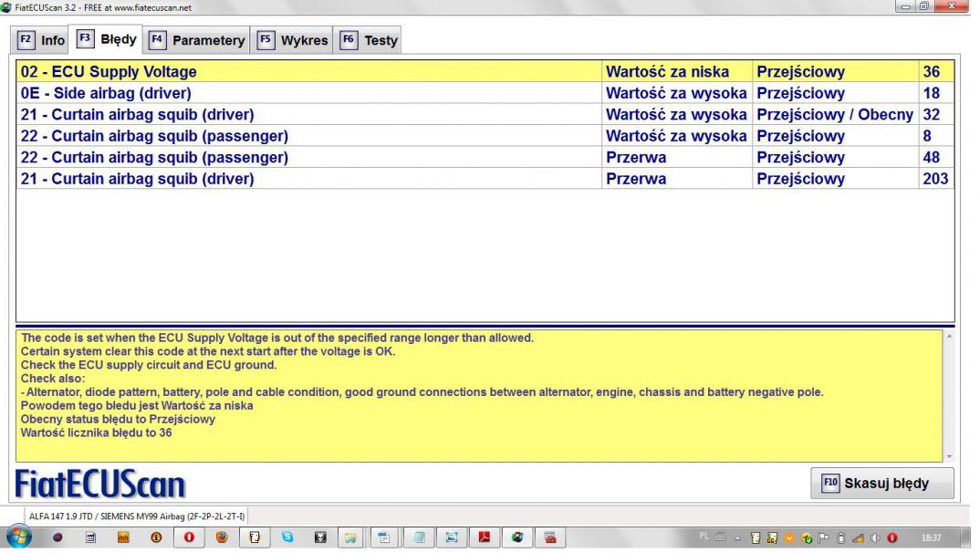This screenshot has width=980, height=553.
Task: Select Curtain airbag squib (passenger) row with count 8
Action: click(x=485, y=136)
